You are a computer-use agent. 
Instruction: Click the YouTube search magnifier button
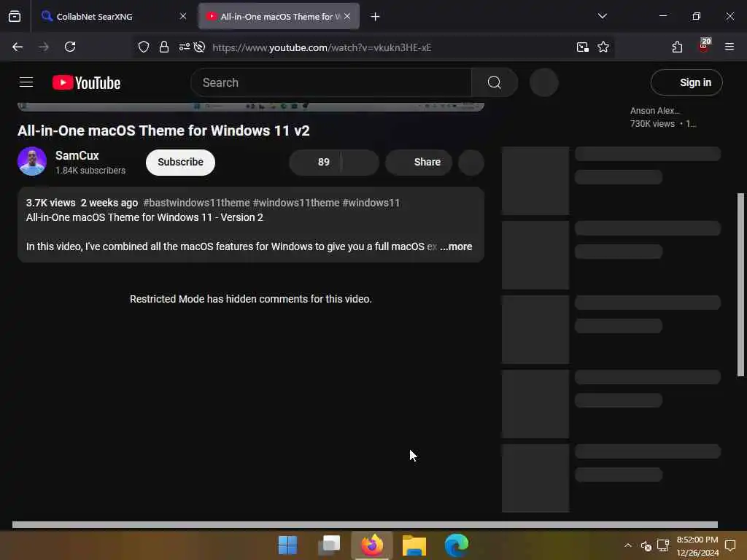point(495,82)
